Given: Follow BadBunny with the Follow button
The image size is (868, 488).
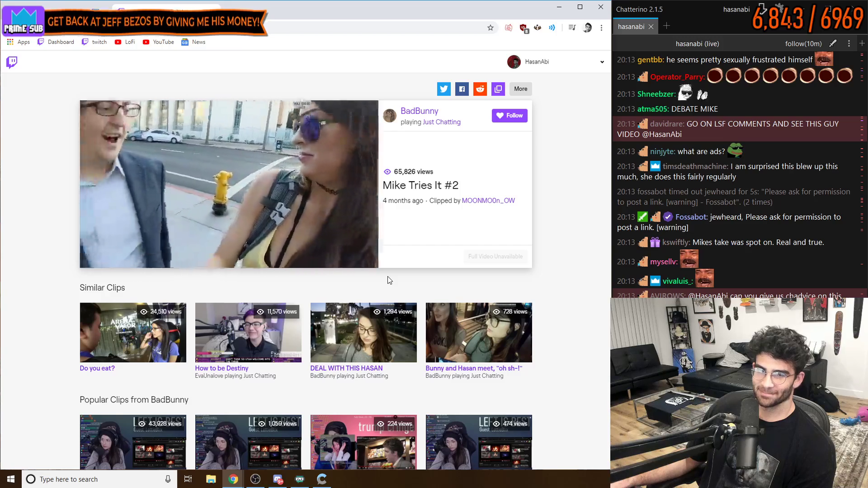Looking at the screenshot, I should [509, 115].
